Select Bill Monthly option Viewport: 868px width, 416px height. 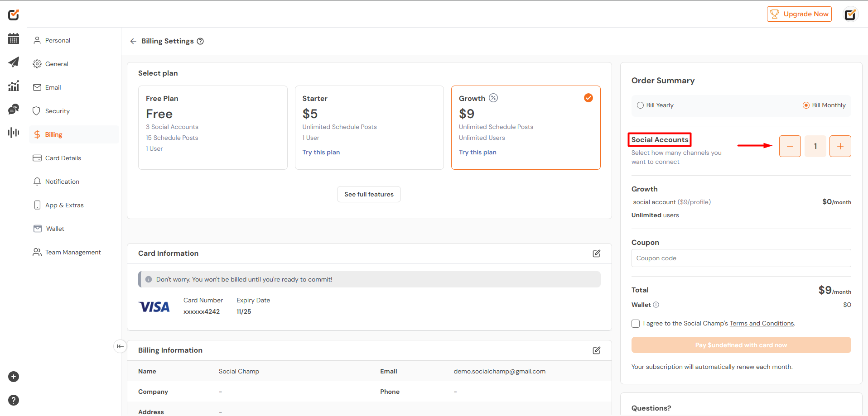[x=824, y=105]
